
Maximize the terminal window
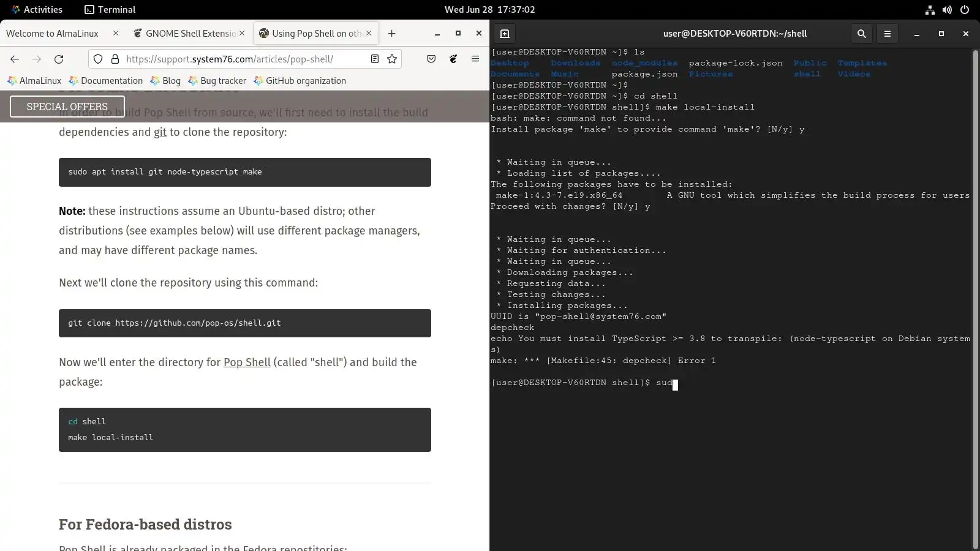coord(941,34)
